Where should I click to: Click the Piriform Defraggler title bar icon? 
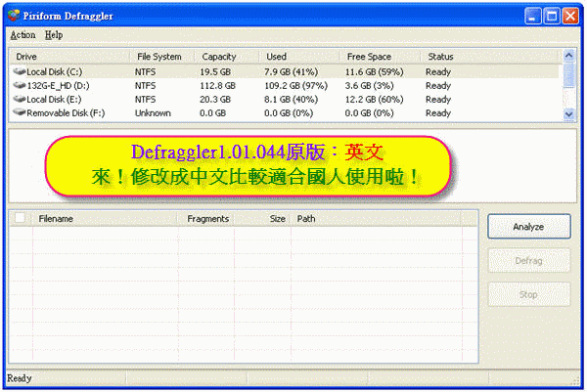coord(14,15)
